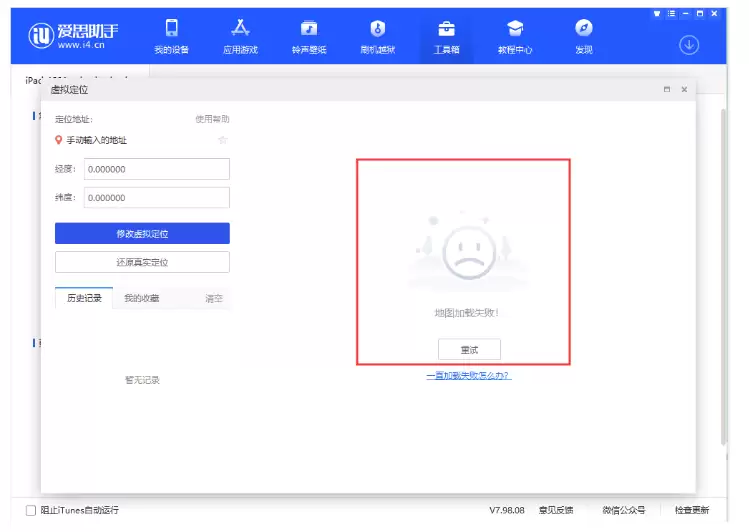Switch to 我的收藏 favorites tab
This screenshot has width=749, height=532.
point(141,298)
